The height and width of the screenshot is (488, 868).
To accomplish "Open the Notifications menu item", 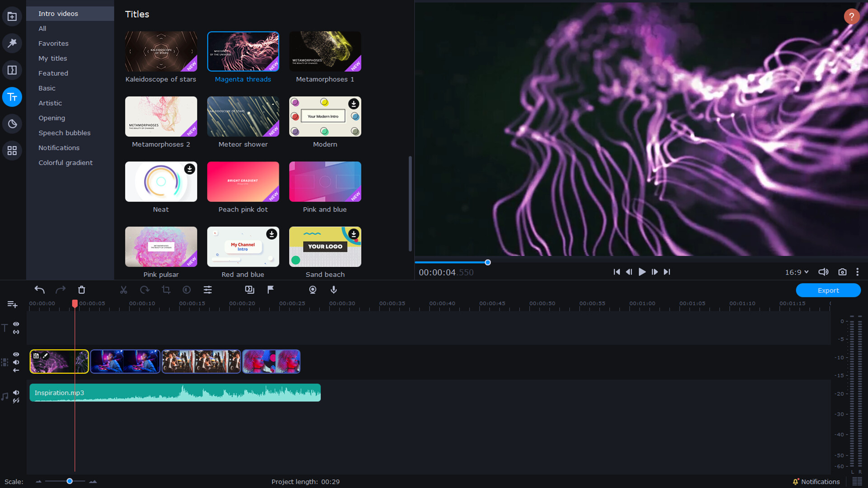I will click(x=59, y=148).
